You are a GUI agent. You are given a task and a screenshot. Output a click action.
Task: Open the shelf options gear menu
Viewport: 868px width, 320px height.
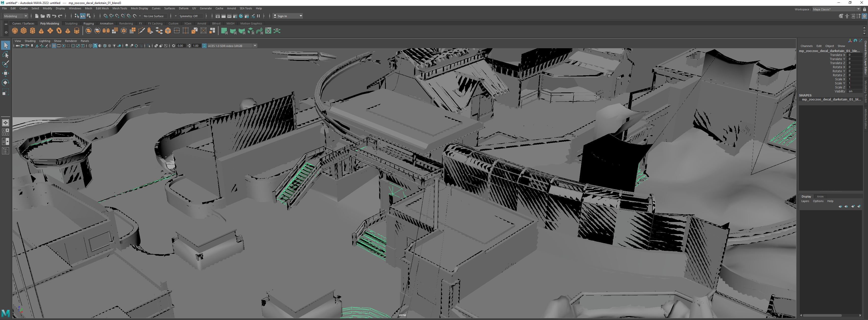pyautogui.click(x=6, y=32)
